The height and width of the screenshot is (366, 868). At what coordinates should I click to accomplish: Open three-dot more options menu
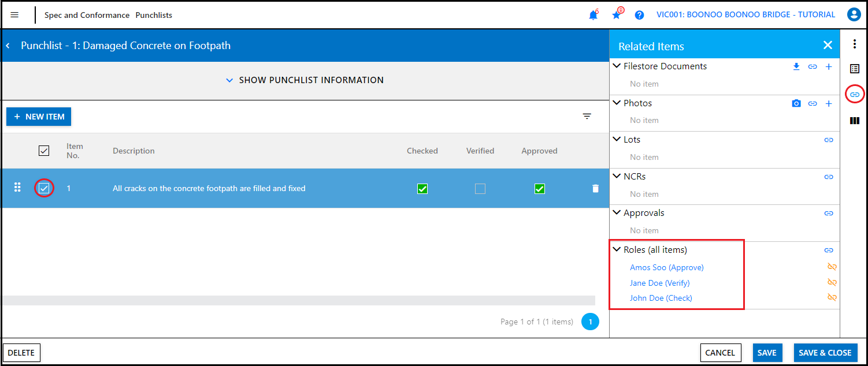pos(855,44)
